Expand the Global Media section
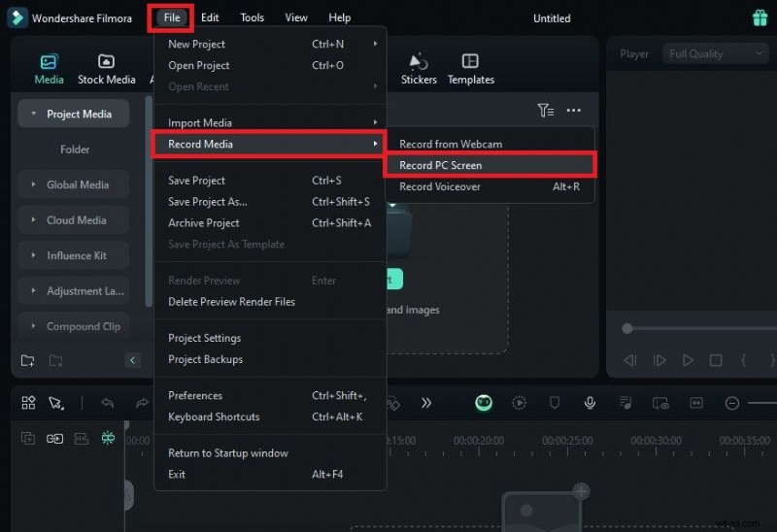Screen dimensions: 777x532 (x=34, y=184)
